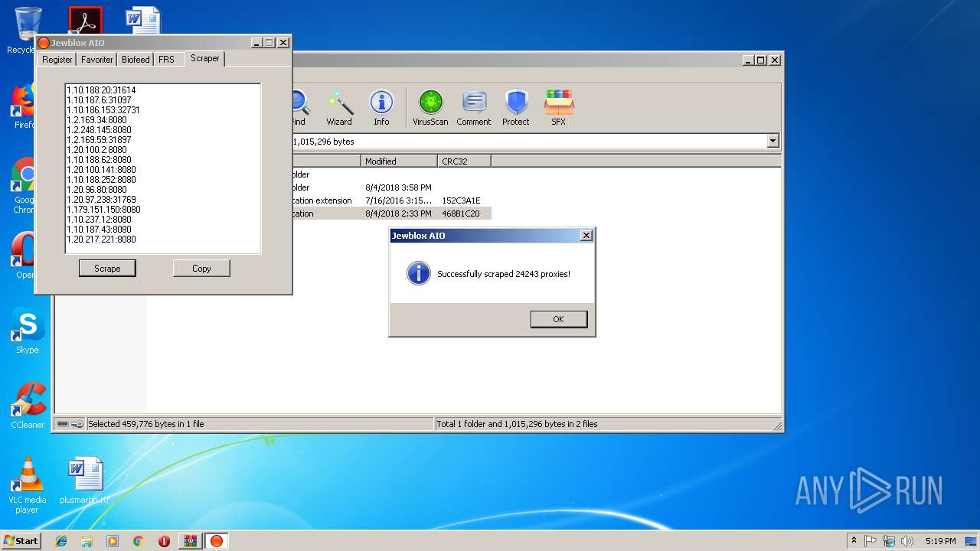980x551 pixels.
Task: Switch to the Register tab
Action: click(x=57, y=60)
